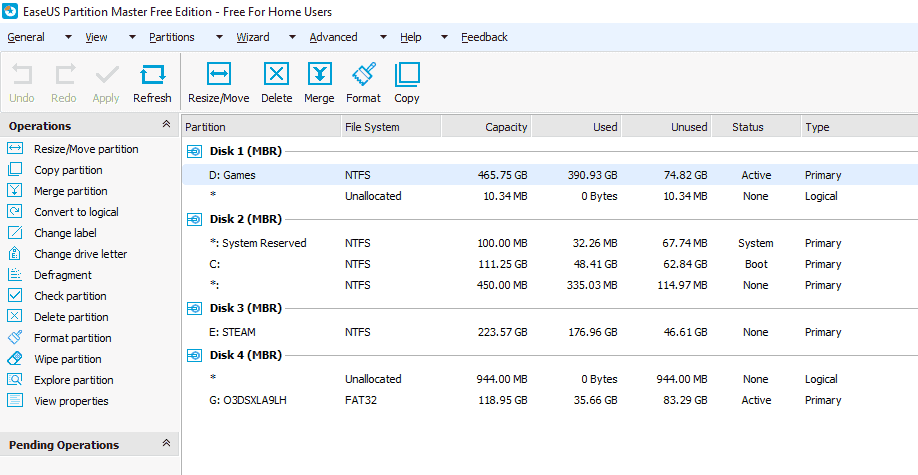Open the Help menu dropdown arrow
The height and width of the screenshot is (475, 918).
tap(444, 37)
